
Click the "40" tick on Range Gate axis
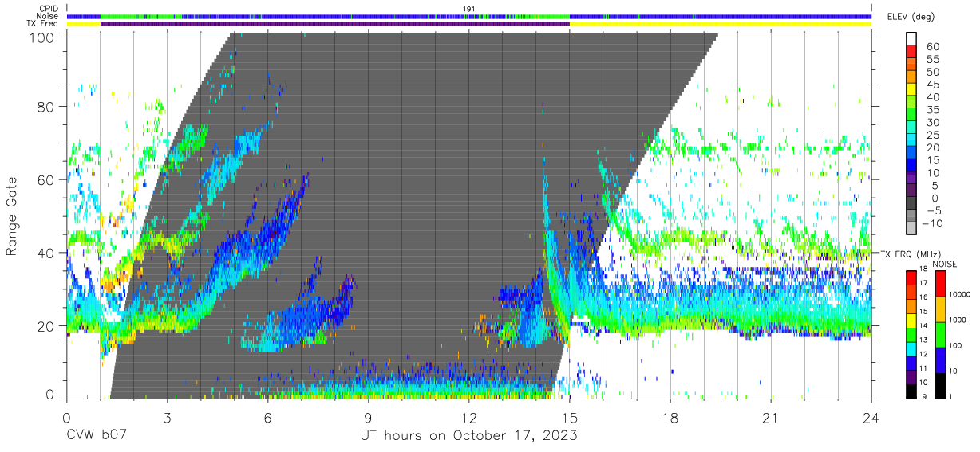pos(47,253)
